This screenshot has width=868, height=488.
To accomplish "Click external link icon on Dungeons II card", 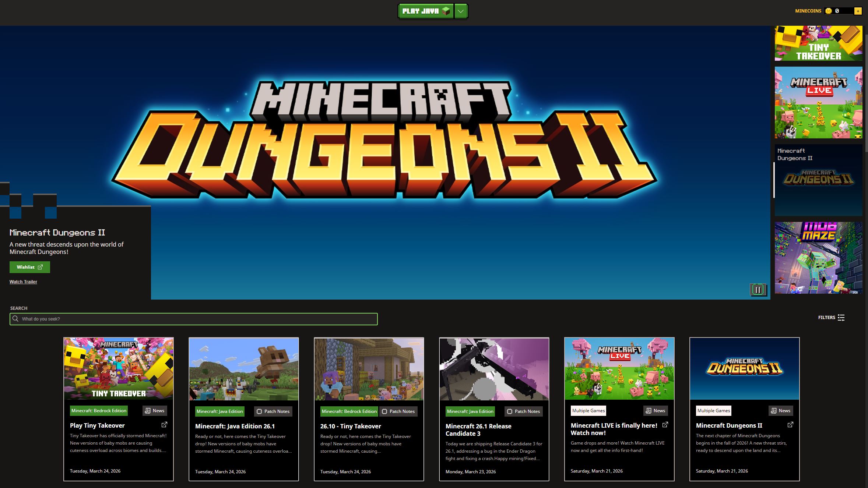I will point(790,425).
